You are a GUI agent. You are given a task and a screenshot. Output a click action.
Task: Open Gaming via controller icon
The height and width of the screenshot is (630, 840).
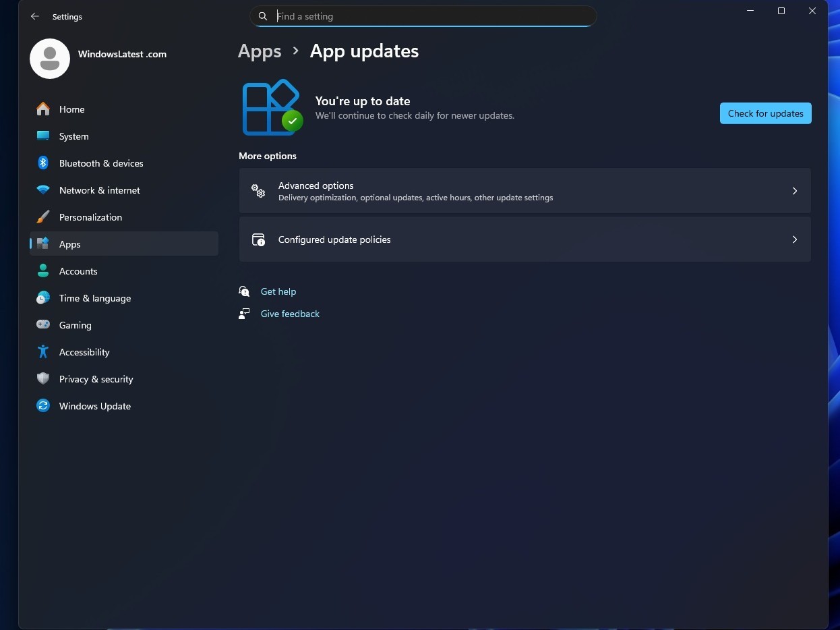click(43, 325)
